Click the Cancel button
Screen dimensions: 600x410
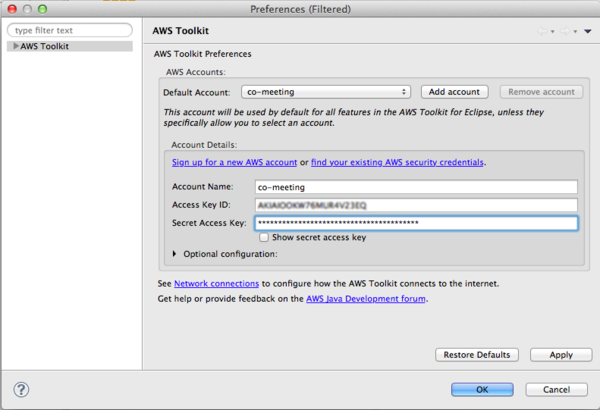(556, 390)
